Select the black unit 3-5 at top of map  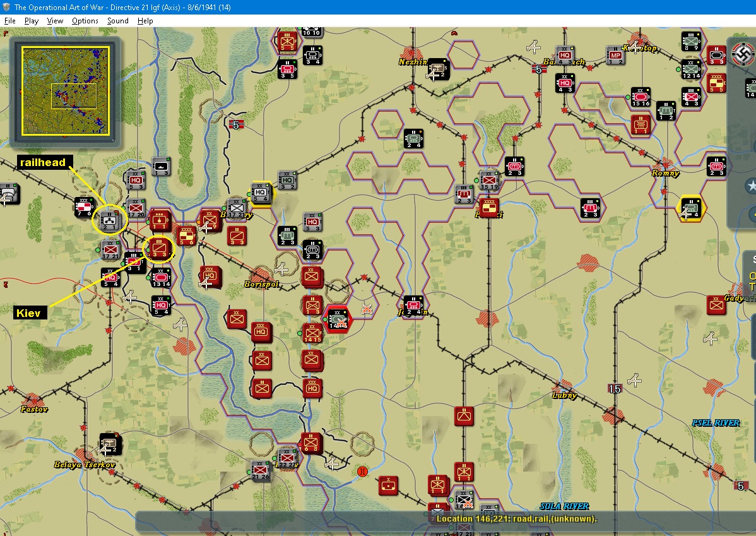pos(287,69)
